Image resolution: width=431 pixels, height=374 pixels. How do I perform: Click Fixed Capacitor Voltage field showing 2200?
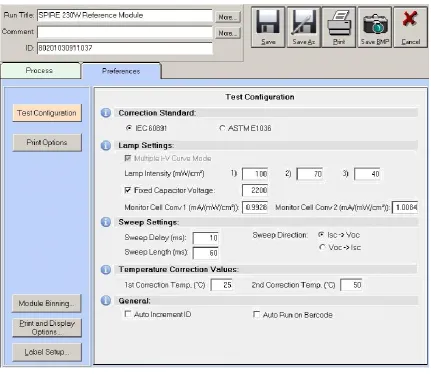(x=255, y=190)
